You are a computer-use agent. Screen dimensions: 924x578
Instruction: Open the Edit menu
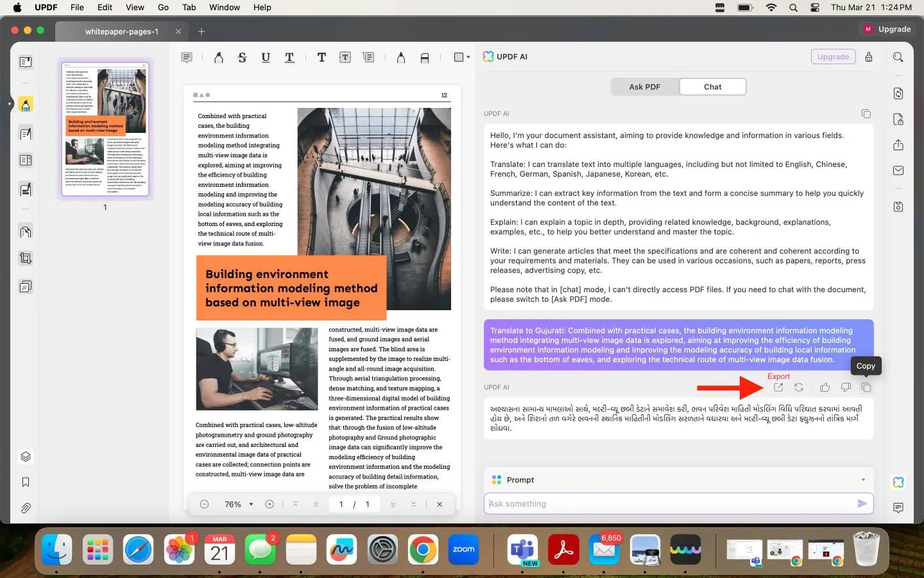[x=105, y=7]
